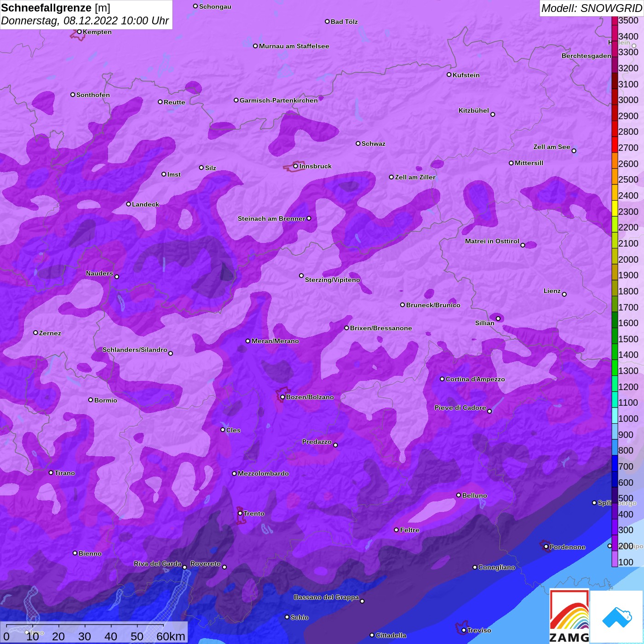Screen dimensions: 644x644
Task: Click the Riva del Garda label
Action: tap(158, 563)
